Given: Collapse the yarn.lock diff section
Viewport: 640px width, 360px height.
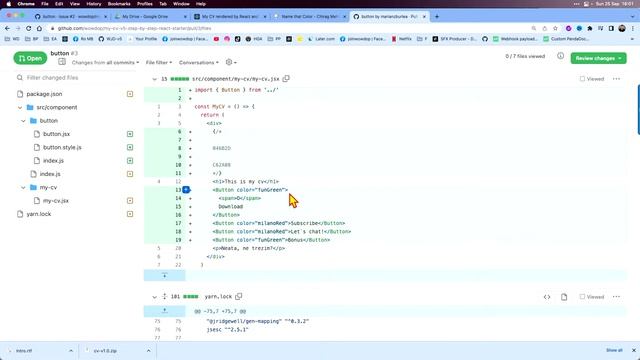Looking at the screenshot, I should click(x=154, y=297).
